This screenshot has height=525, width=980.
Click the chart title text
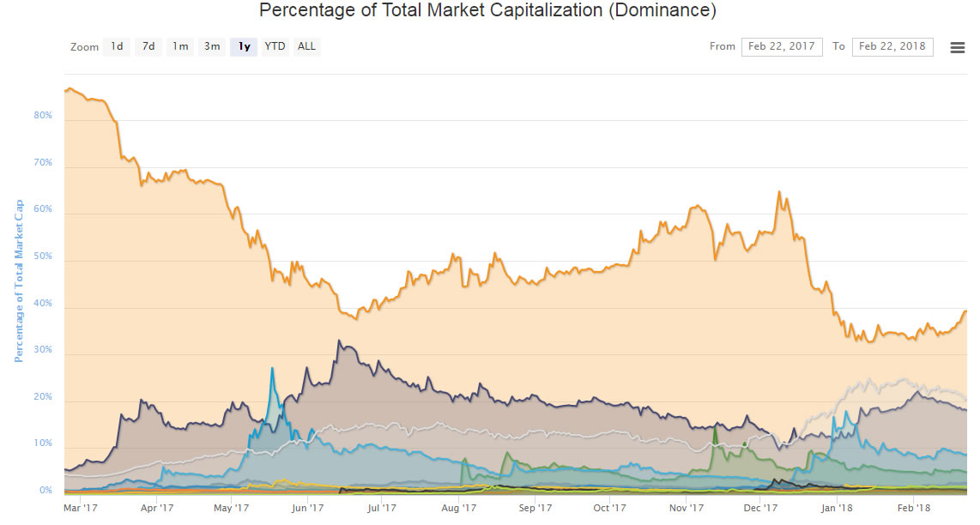[487, 11]
